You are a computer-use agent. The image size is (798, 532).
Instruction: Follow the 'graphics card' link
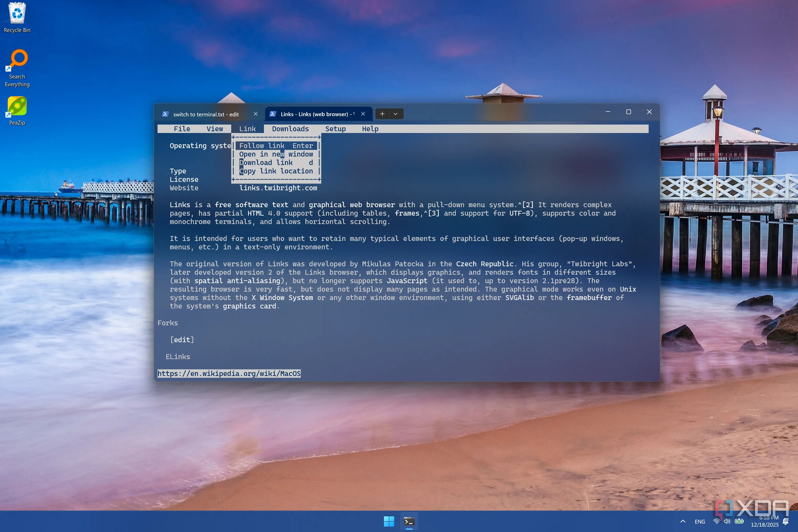[249, 306]
